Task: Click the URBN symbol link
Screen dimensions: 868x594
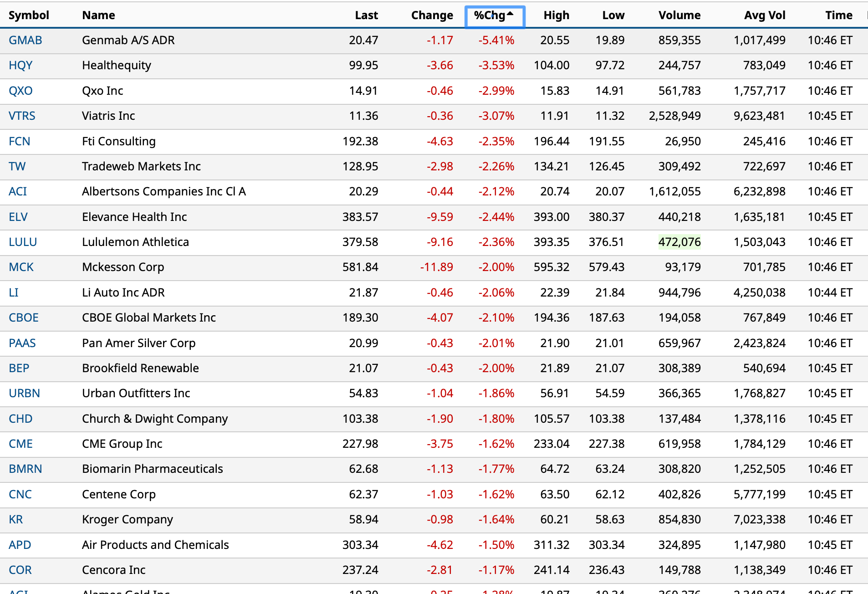Action: click(x=24, y=394)
